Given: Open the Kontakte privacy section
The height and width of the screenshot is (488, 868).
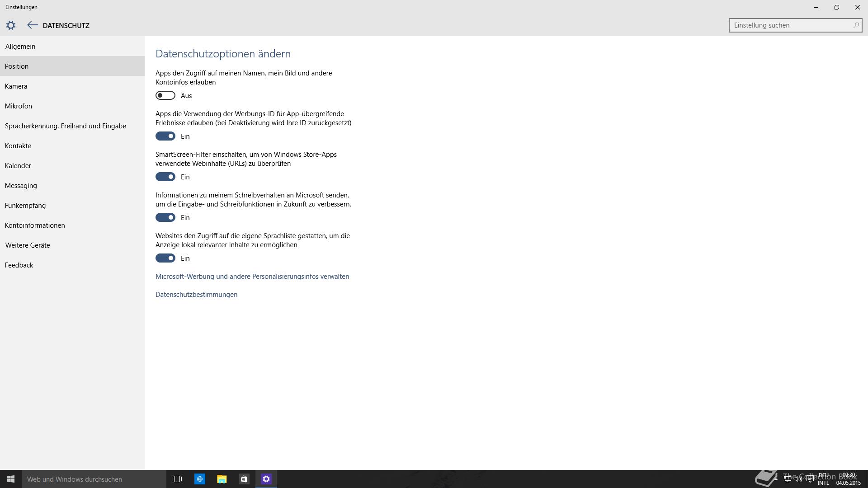Looking at the screenshot, I should tap(72, 145).
